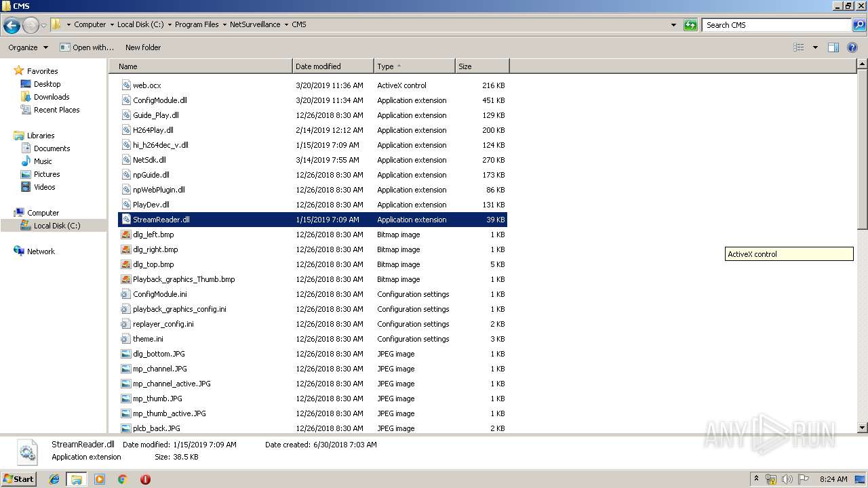868x488 pixels.
Task: Click the ConfigModule.dll file icon
Action: [x=126, y=100]
